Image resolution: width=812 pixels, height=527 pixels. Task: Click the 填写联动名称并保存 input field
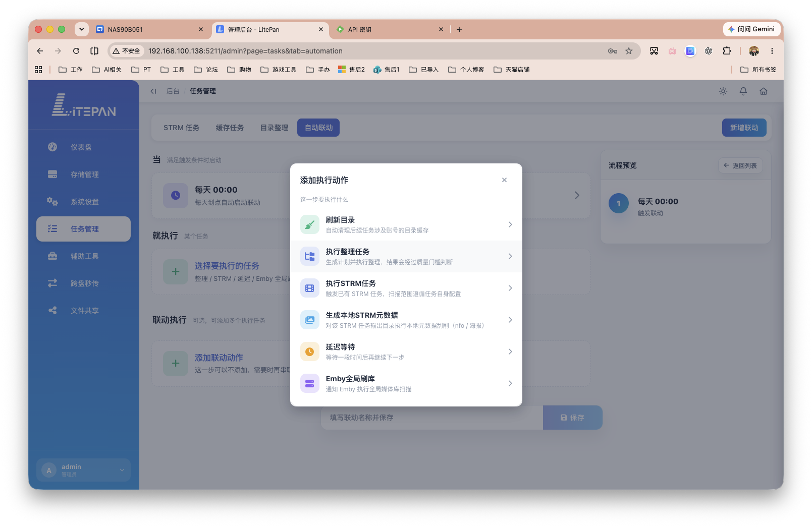[432, 418]
